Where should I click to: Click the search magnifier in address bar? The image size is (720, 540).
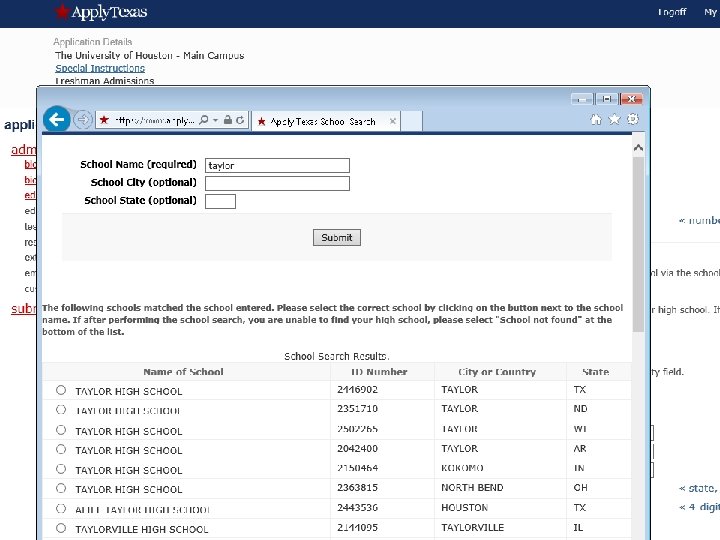coord(204,120)
